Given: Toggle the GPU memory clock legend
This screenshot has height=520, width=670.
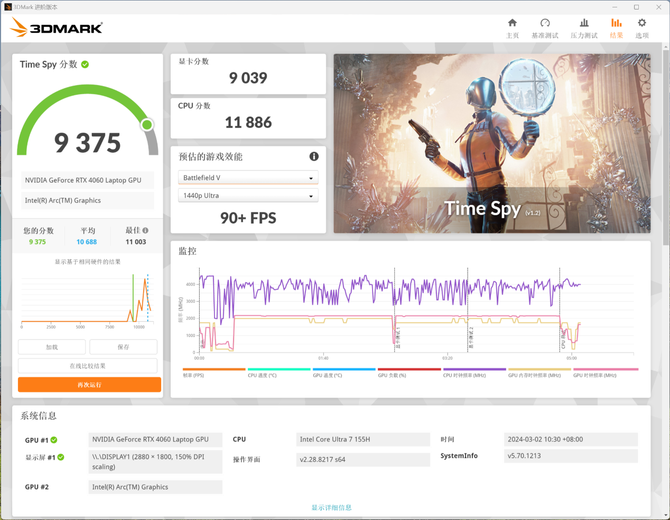Looking at the screenshot, I should point(539,373).
